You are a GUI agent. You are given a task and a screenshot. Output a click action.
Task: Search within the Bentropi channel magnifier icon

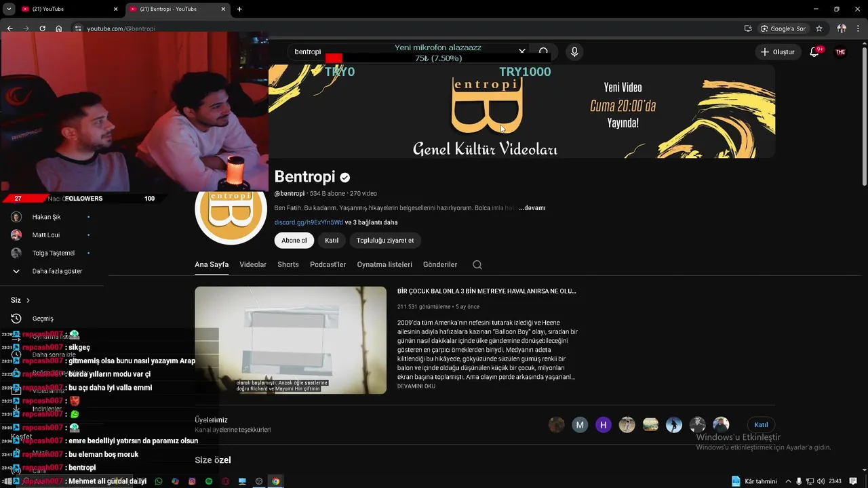pos(477,264)
